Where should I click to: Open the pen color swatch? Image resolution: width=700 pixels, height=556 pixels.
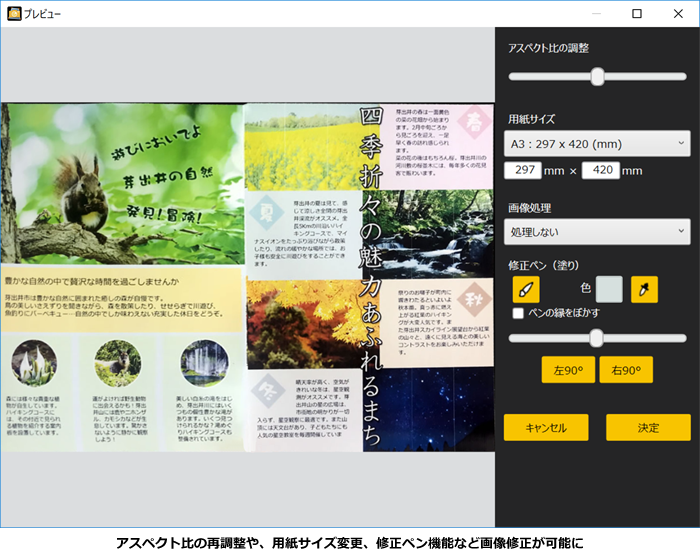609,289
